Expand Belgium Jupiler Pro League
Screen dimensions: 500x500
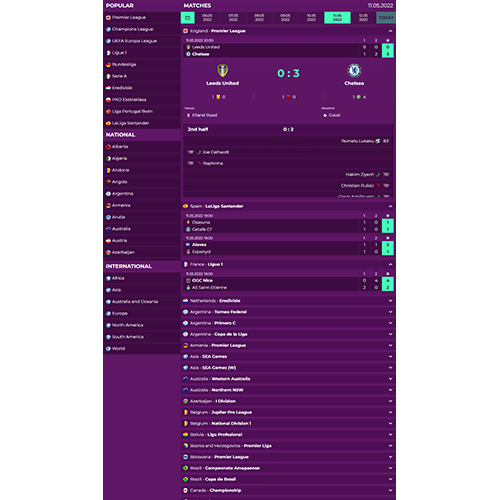click(x=390, y=412)
